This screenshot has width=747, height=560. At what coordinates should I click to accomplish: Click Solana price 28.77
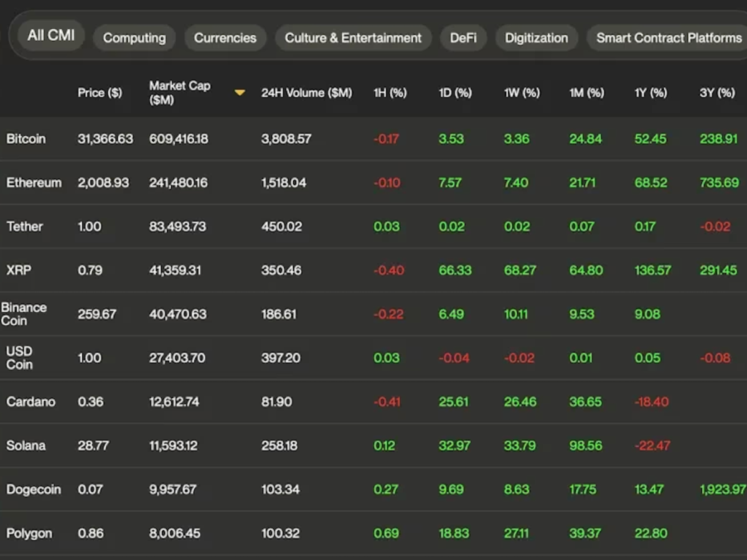click(x=93, y=446)
